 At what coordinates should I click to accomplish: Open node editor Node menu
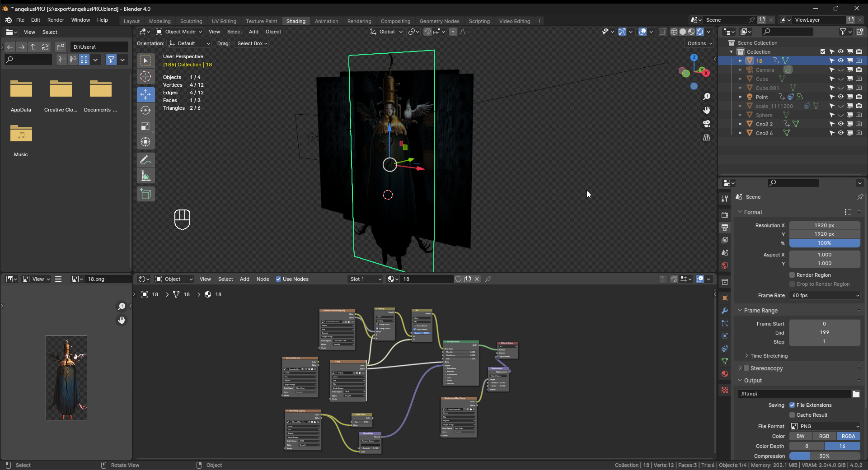pos(263,279)
